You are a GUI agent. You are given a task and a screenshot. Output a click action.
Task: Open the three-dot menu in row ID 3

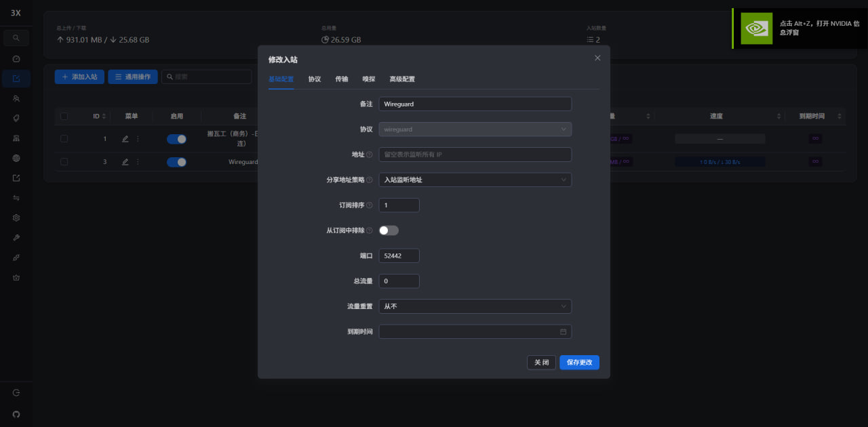[x=138, y=162]
